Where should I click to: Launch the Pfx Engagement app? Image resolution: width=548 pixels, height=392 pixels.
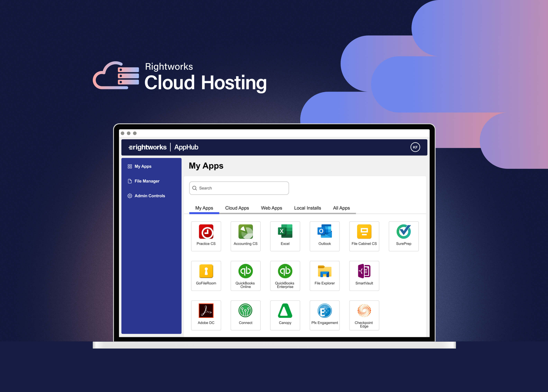(x=325, y=315)
